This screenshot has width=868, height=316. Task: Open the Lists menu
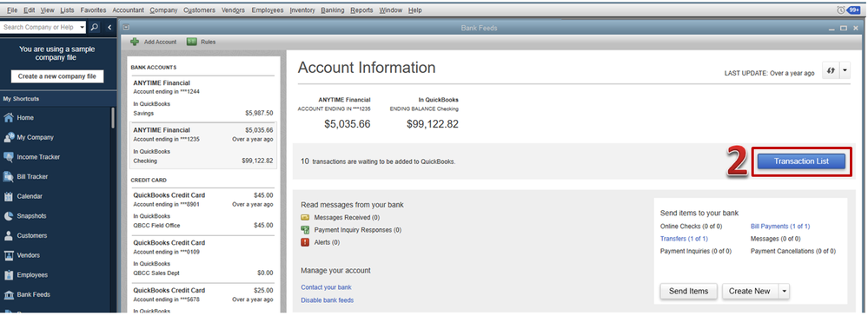(67, 10)
